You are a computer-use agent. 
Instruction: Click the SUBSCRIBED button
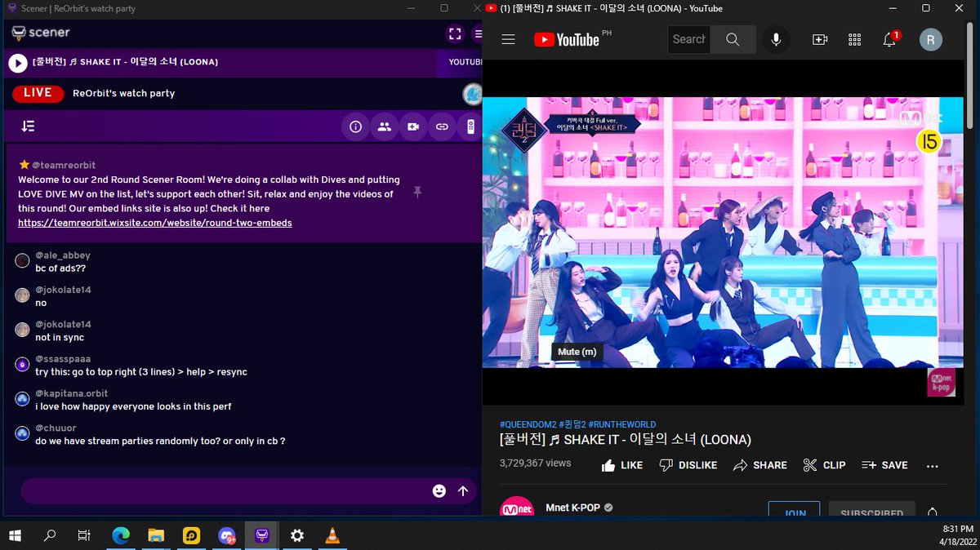871,509
